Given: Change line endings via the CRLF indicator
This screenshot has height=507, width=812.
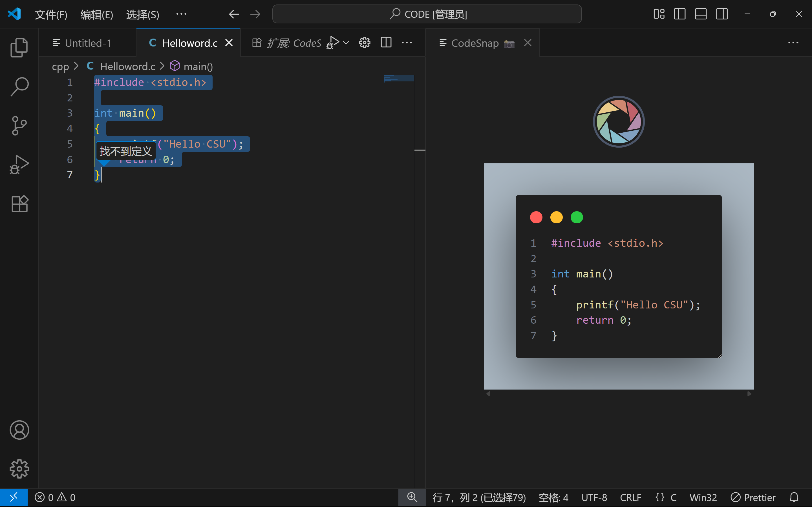Looking at the screenshot, I should 630,497.
